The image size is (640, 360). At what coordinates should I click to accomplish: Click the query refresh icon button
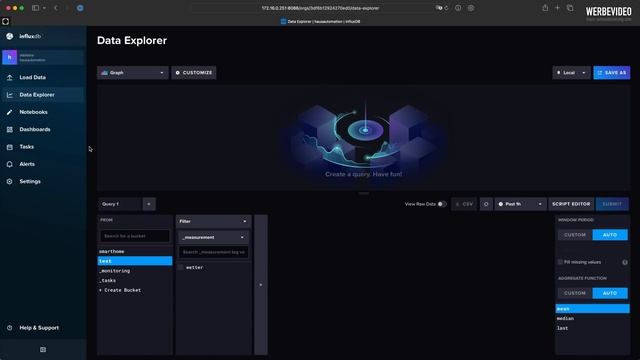point(486,204)
